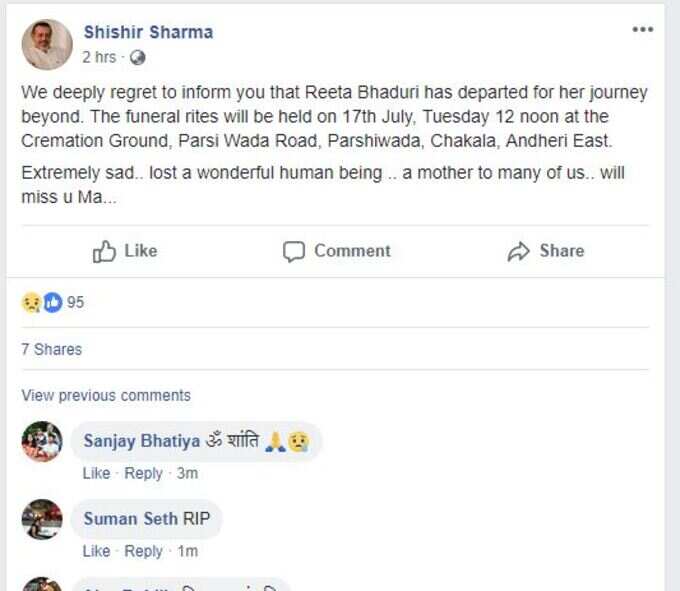680x591 pixels.
Task: Click the public globe privacy icon
Action: 137,57
